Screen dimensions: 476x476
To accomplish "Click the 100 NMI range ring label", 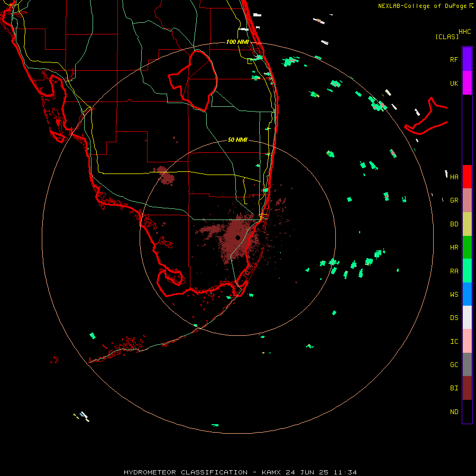I will (x=237, y=42).
